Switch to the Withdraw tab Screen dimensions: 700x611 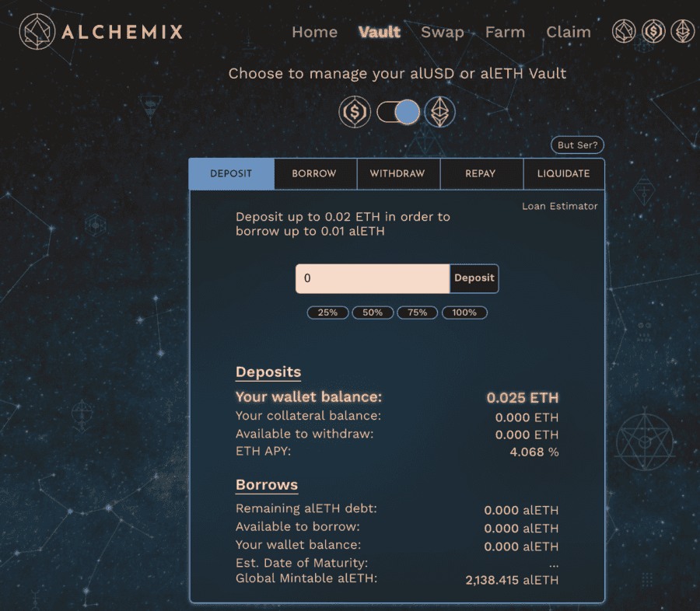pos(397,173)
